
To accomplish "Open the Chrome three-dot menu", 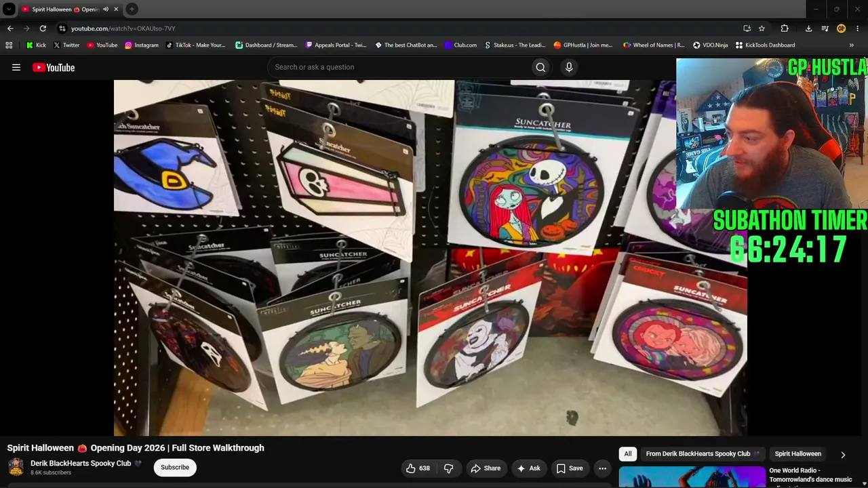I will coord(858,28).
